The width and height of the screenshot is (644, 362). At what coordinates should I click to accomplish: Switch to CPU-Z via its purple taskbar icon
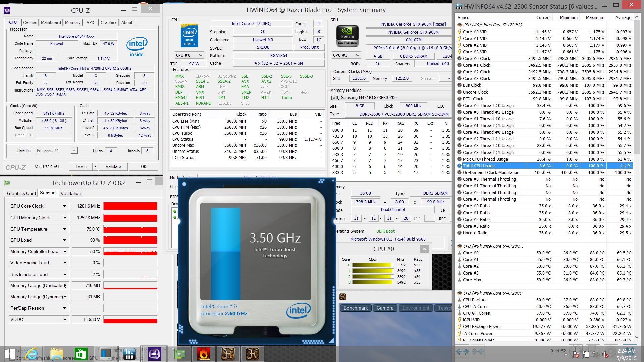[x=154, y=354]
